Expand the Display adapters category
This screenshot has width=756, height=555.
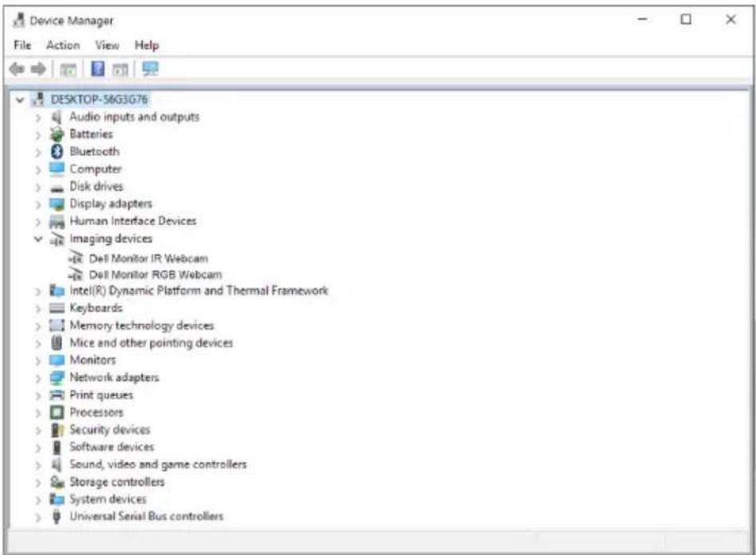pyautogui.click(x=38, y=204)
